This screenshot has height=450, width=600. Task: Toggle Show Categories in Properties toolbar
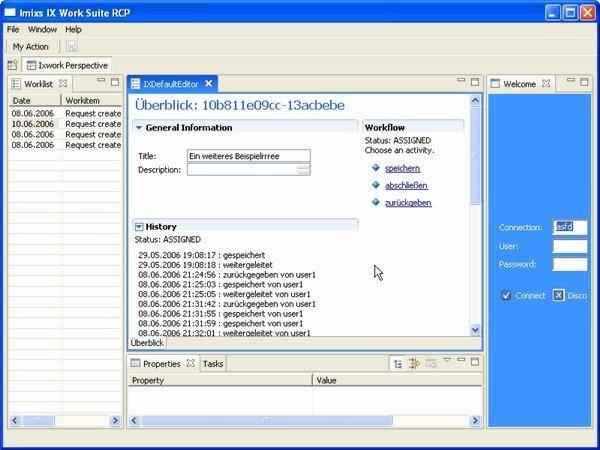click(398, 364)
